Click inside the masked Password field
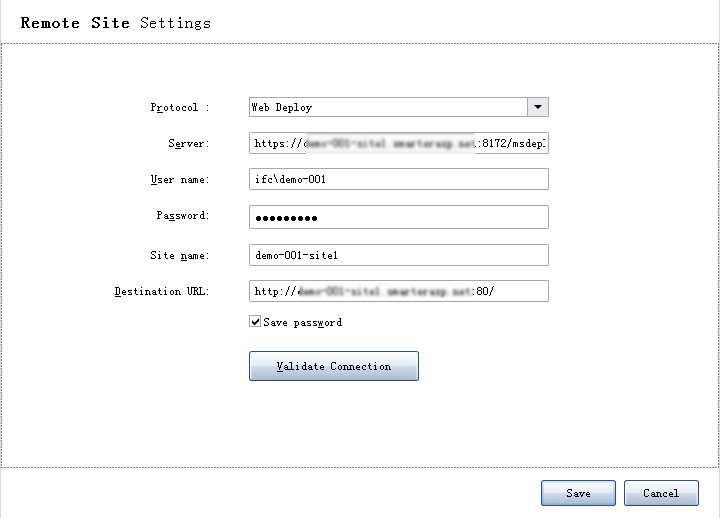This screenshot has height=518, width=720. coord(398,217)
